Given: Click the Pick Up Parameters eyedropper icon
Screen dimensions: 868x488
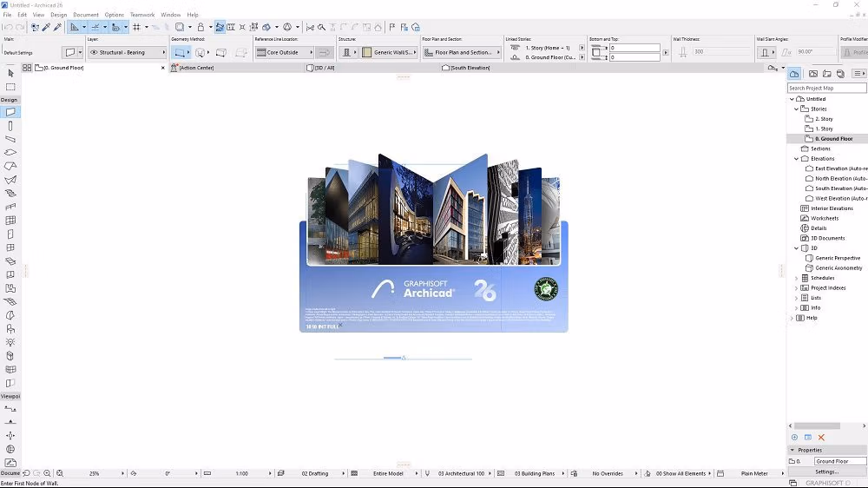Looking at the screenshot, I should coord(47,27).
